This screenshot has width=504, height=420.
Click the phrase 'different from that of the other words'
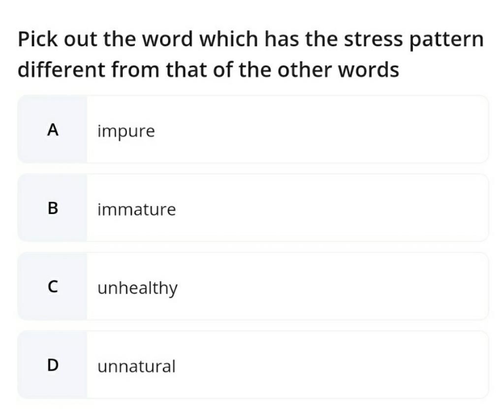pyautogui.click(x=208, y=70)
